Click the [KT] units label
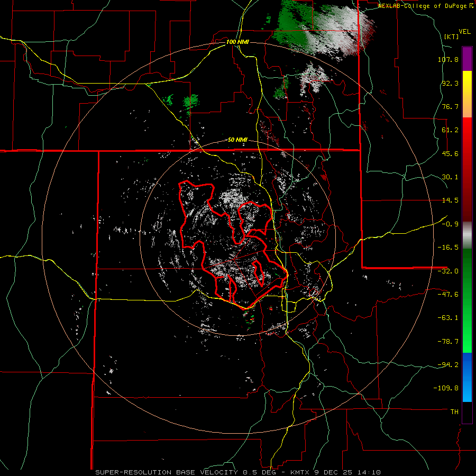Viewport: 476px width, 476px height. coord(452,36)
